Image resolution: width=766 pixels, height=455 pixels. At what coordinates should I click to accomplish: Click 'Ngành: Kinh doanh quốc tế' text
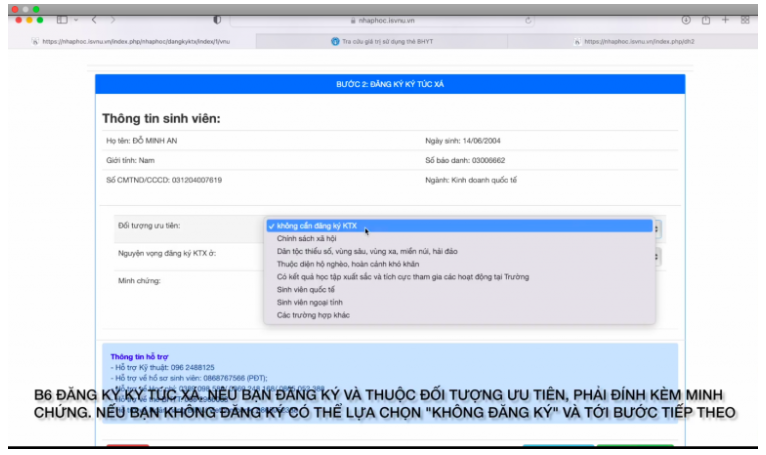471,180
